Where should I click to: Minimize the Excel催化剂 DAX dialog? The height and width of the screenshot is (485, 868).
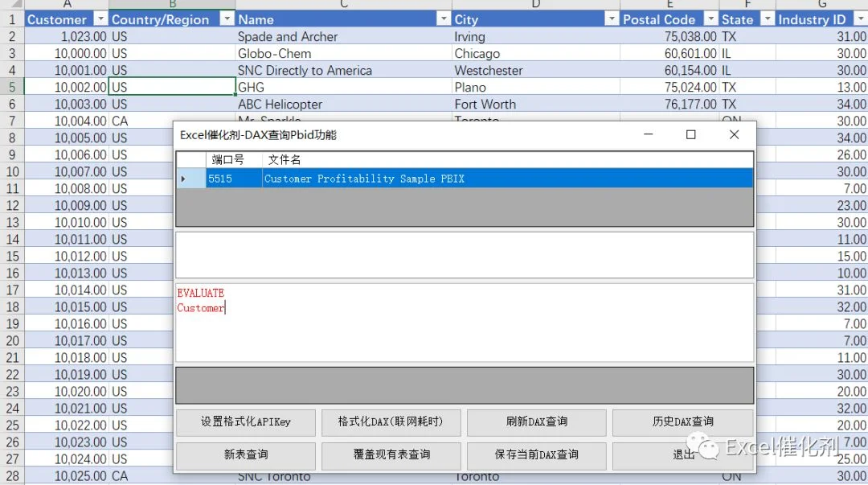tap(649, 134)
